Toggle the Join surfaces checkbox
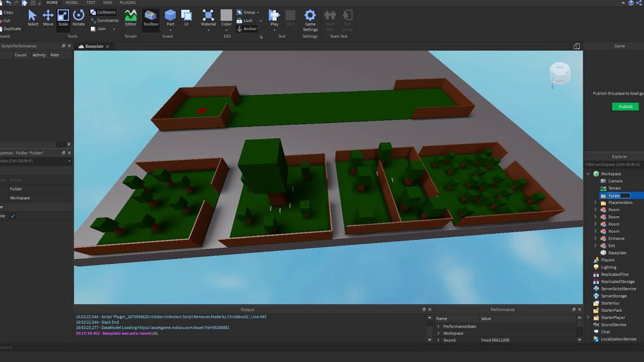 (93, 29)
